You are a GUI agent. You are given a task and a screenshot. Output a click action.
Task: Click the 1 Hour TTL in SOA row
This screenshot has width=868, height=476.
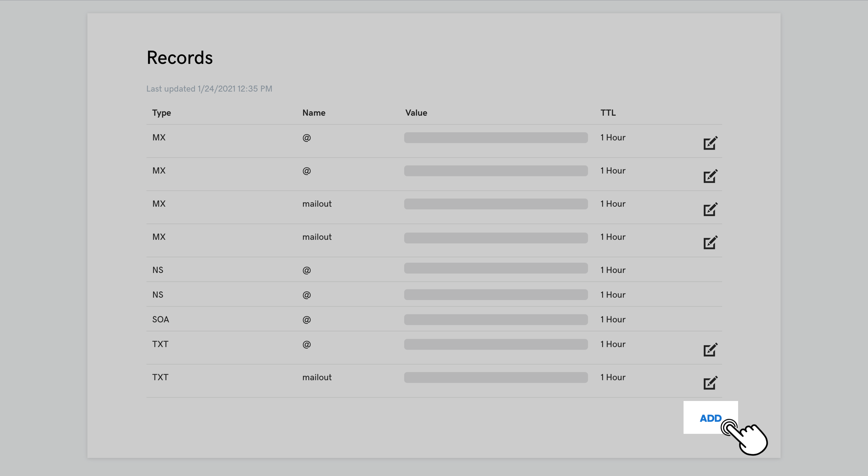point(613,319)
